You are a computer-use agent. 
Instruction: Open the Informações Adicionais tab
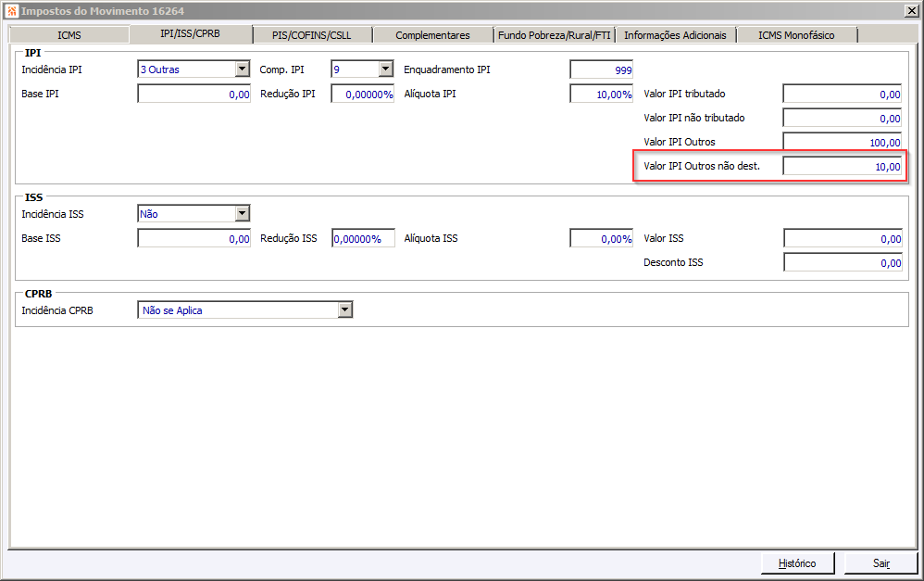click(x=675, y=35)
